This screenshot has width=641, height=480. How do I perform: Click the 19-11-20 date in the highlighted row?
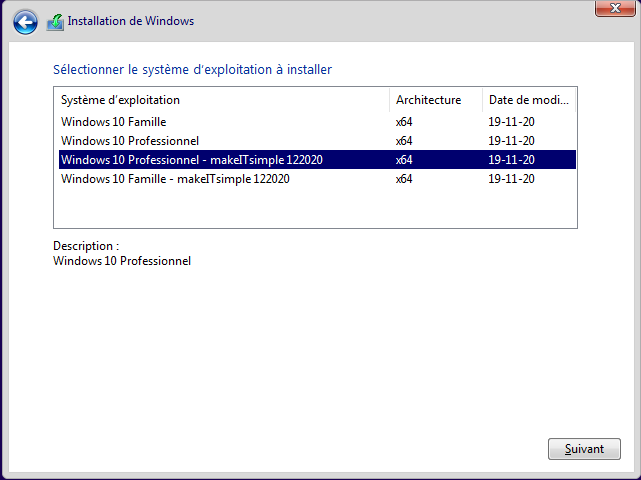coord(511,160)
